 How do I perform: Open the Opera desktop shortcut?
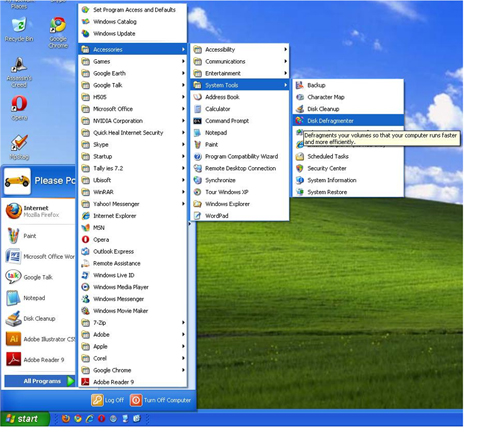19,108
